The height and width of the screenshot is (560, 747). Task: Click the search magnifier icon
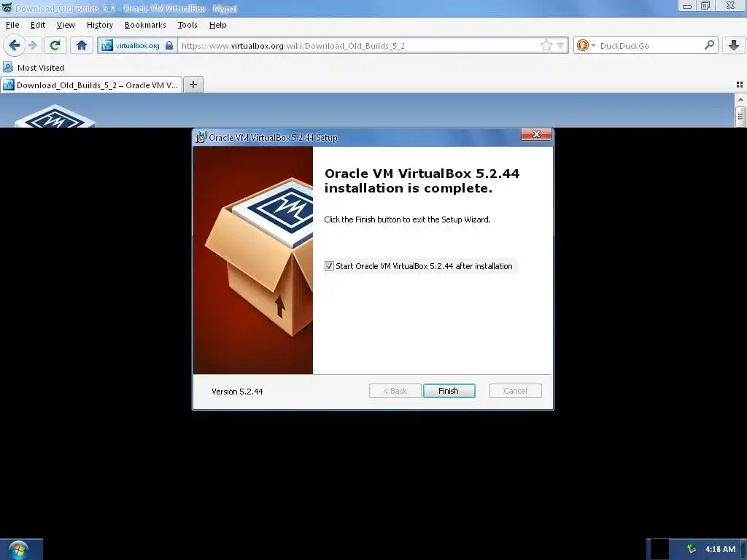coord(709,45)
